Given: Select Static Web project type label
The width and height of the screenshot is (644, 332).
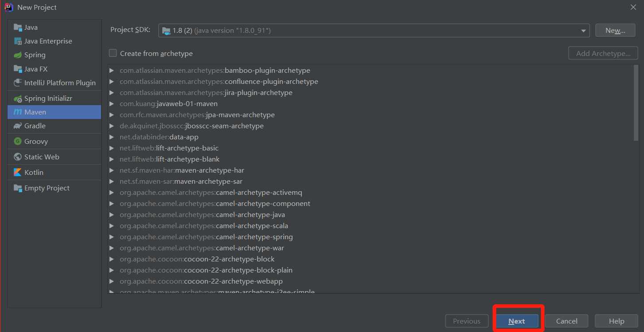Looking at the screenshot, I should (x=42, y=157).
